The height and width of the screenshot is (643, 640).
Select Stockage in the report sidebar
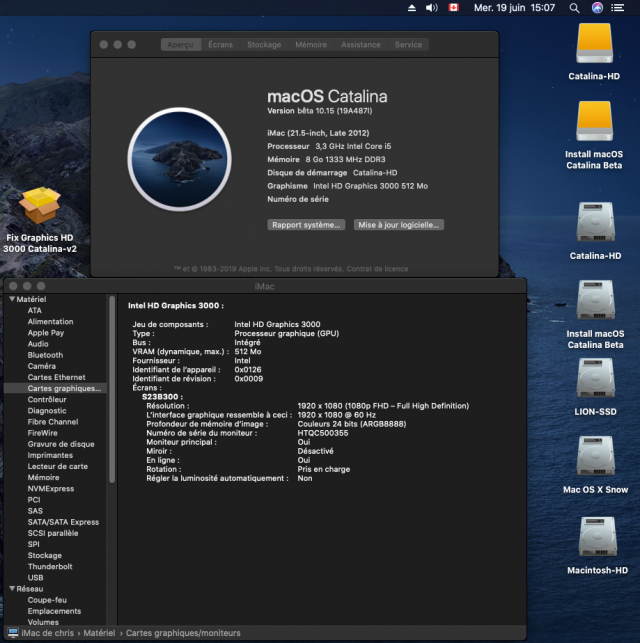(x=44, y=555)
